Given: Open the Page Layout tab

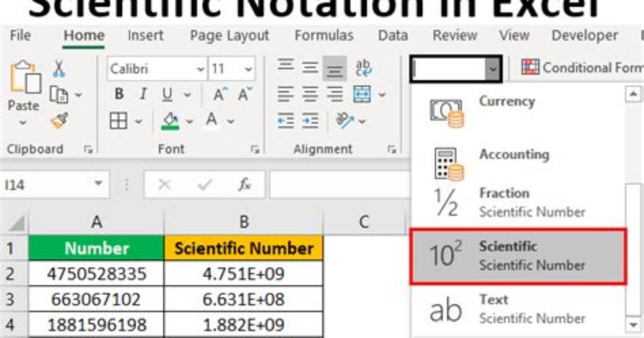Looking at the screenshot, I should (x=229, y=36).
